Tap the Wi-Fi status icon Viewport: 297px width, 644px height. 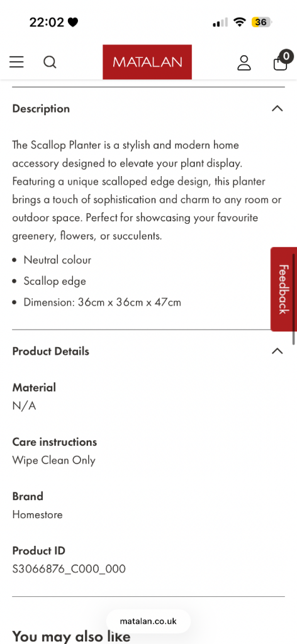pyautogui.click(x=239, y=22)
